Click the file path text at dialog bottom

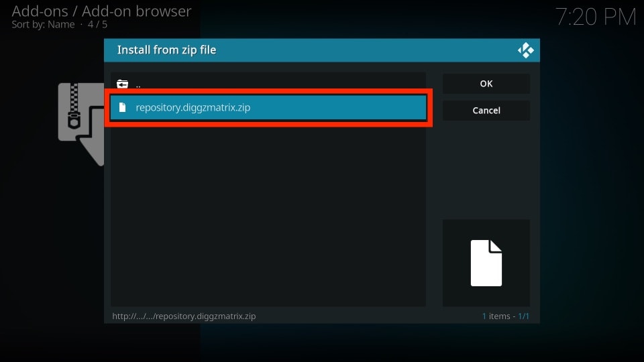pyautogui.click(x=184, y=316)
